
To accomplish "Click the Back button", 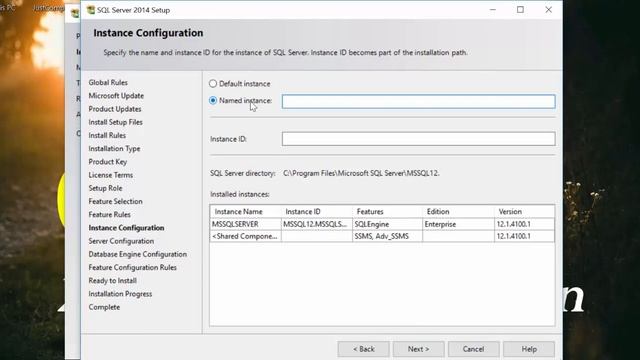I will tap(363, 349).
